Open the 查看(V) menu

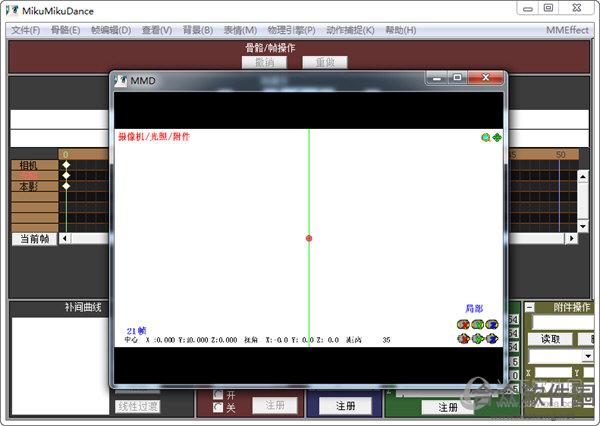pyautogui.click(x=157, y=30)
